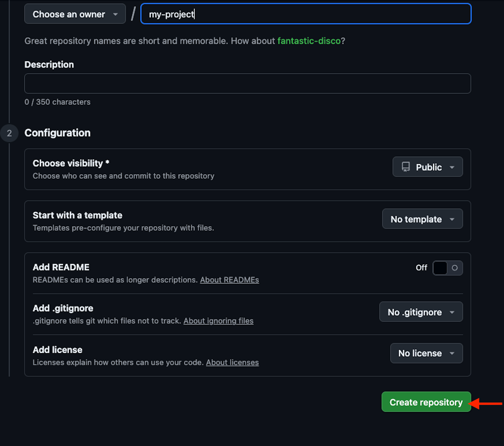Open the No license dropdown
The image size is (504, 446).
point(426,353)
